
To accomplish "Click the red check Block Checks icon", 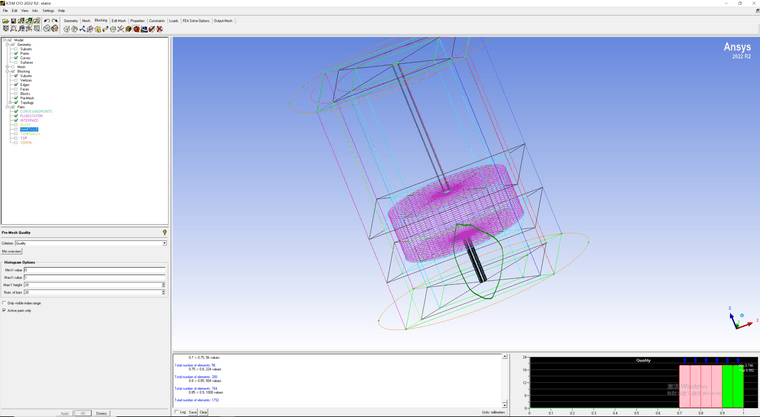I will (x=152, y=29).
